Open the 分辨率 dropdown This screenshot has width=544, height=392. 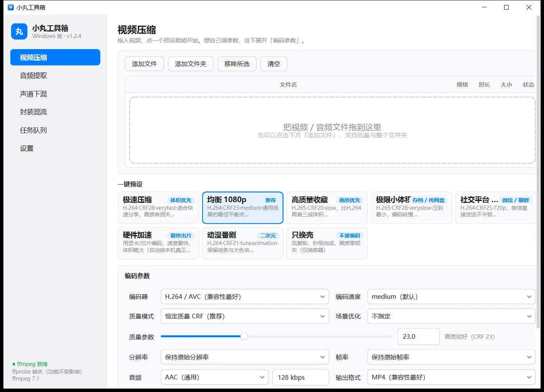(x=245, y=357)
